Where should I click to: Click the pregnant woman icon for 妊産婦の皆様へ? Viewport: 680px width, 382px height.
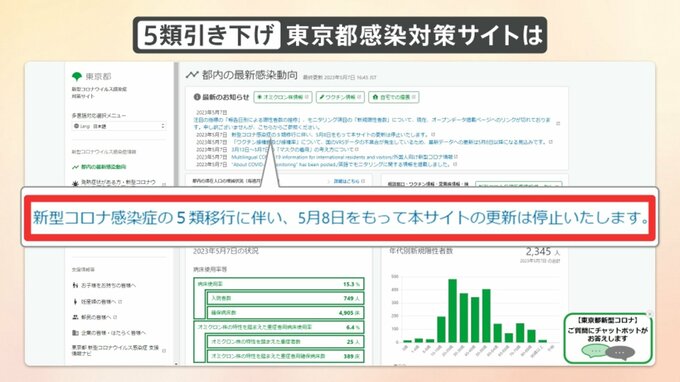click(75, 301)
